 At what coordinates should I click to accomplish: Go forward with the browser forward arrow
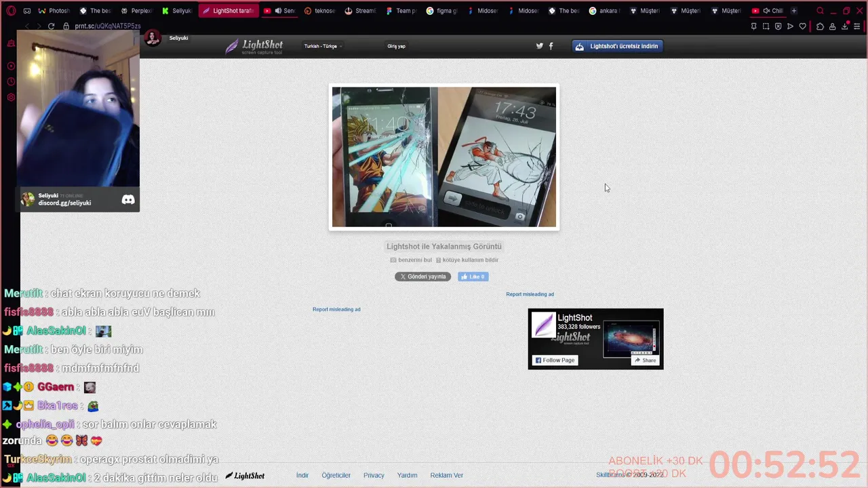point(39,26)
